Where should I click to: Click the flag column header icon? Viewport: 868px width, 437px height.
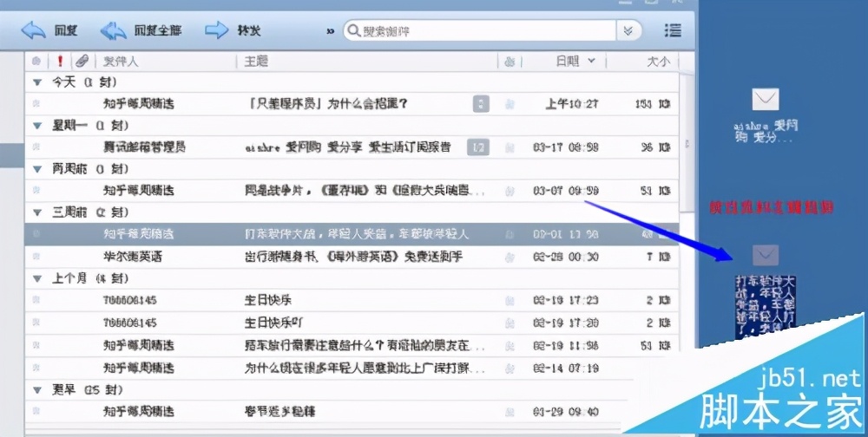coord(510,62)
